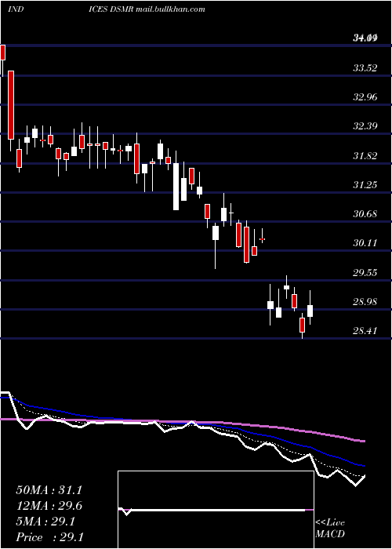392x549 pixels.
Task: Click the 30.11 price axis value
Action: click(365, 242)
